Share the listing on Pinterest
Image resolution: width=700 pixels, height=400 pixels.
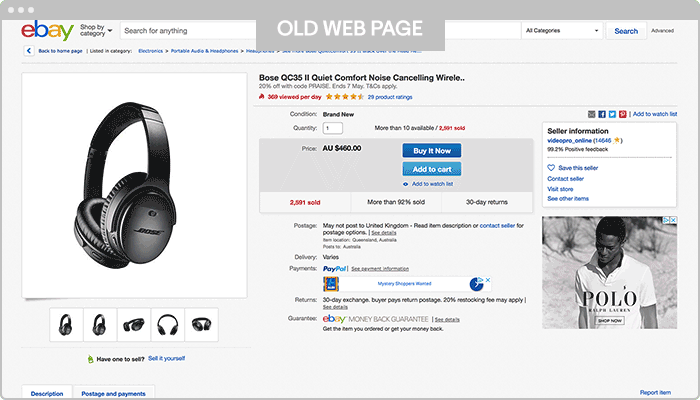[622, 114]
